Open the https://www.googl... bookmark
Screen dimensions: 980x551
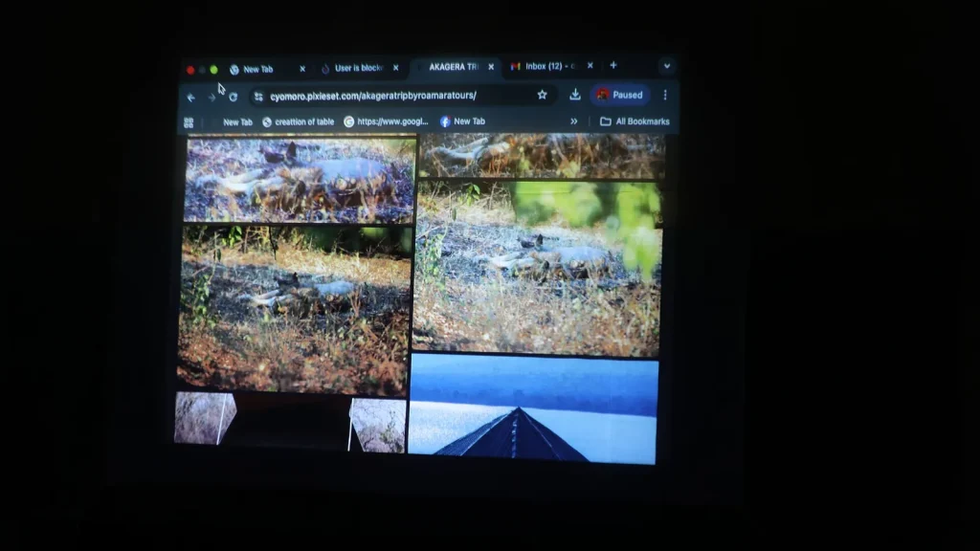(387, 121)
